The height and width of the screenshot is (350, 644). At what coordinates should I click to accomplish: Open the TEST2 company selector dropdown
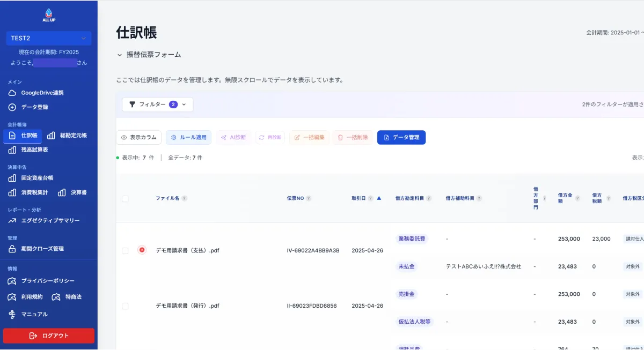[48, 38]
